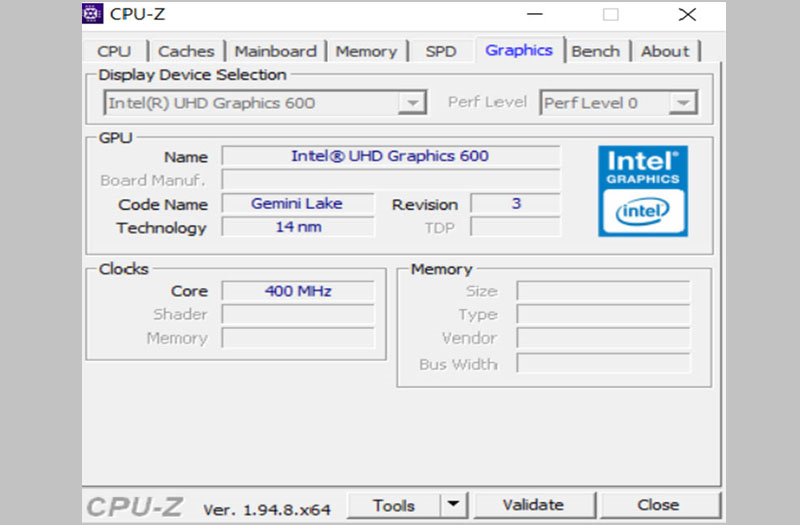This screenshot has height=525, width=800.
Task: Click the empty Board Manuf. field
Action: [x=391, y=180]
